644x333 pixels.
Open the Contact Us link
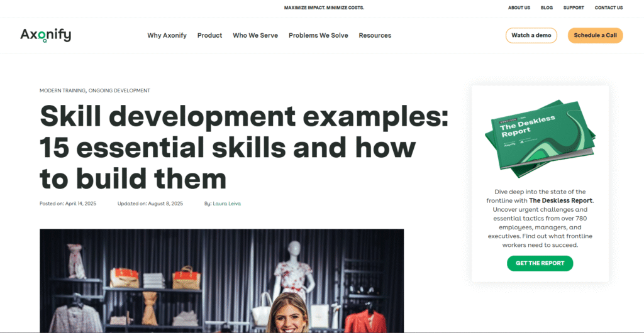[608, 8]
